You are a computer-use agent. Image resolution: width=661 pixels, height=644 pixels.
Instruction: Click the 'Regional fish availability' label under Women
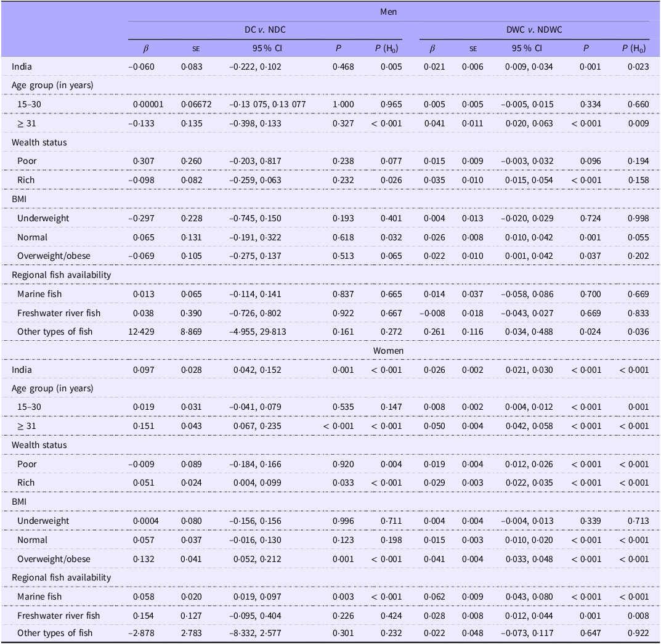[x=61, y=577]
